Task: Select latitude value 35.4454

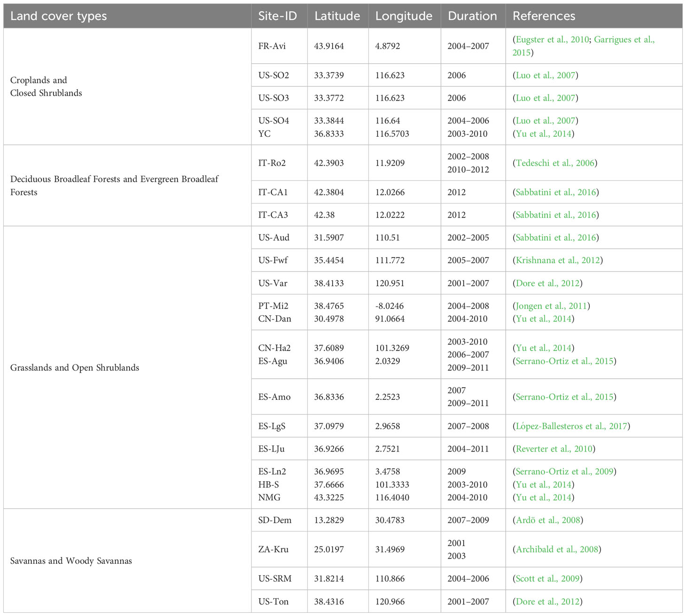Action: [x=329, y=260]
